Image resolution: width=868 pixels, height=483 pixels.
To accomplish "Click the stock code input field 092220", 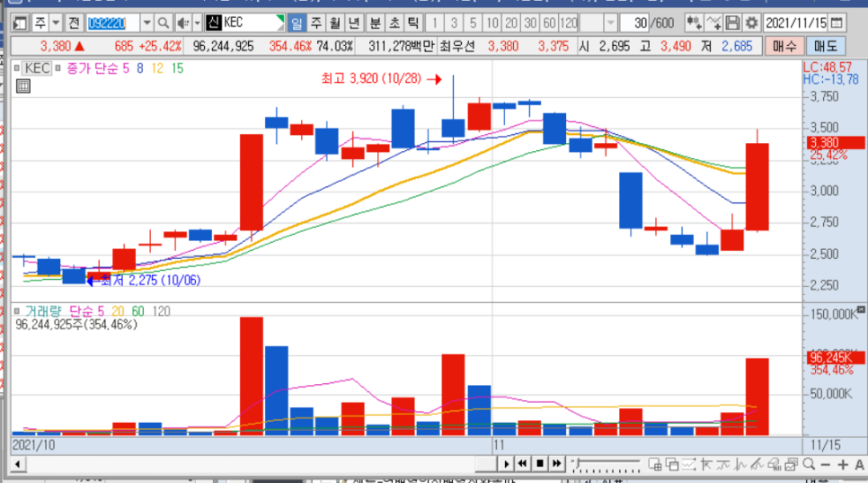I will (112, 23).
